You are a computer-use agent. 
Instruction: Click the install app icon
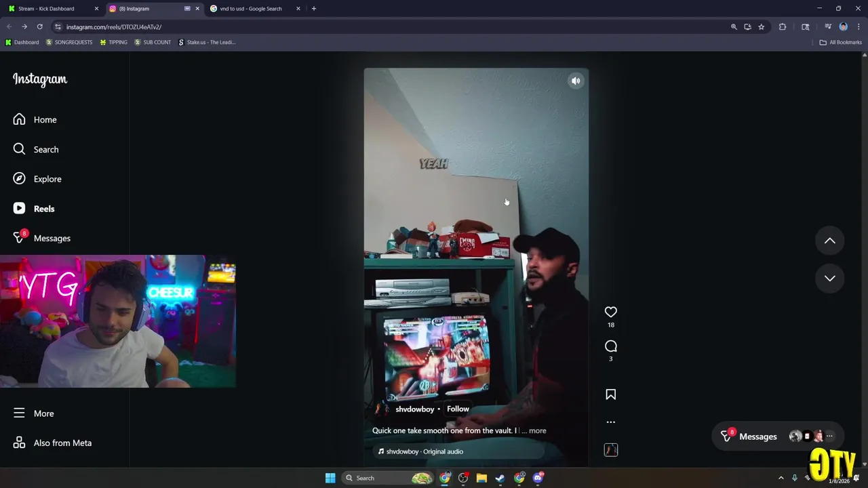[x=747, y=27]
